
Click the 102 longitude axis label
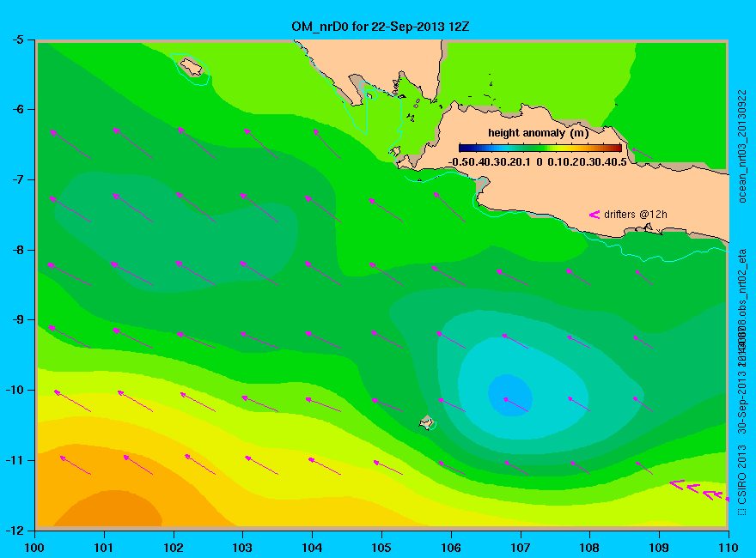pos(174,548)
